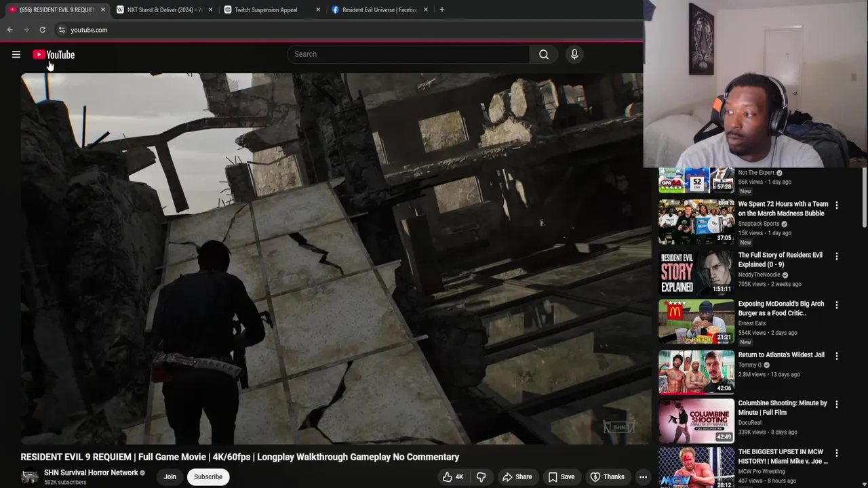
Task: Go back in browser history
Action: pyautogui.click(x=10, y=30)
